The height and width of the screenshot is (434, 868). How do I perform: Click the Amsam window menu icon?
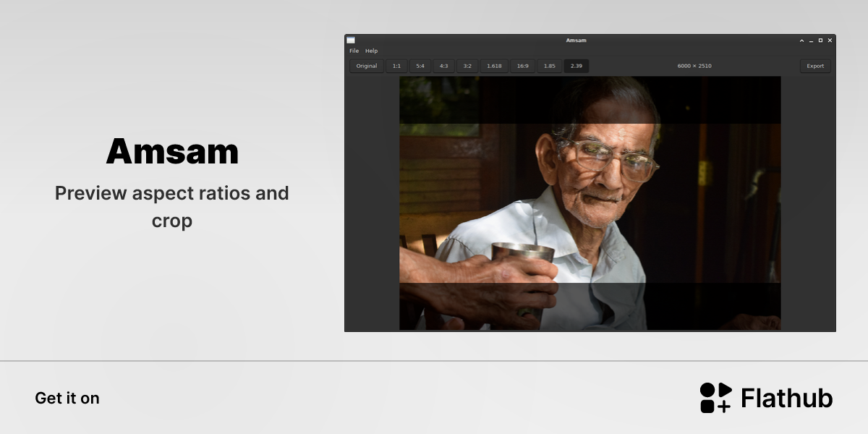click(351, 41)
